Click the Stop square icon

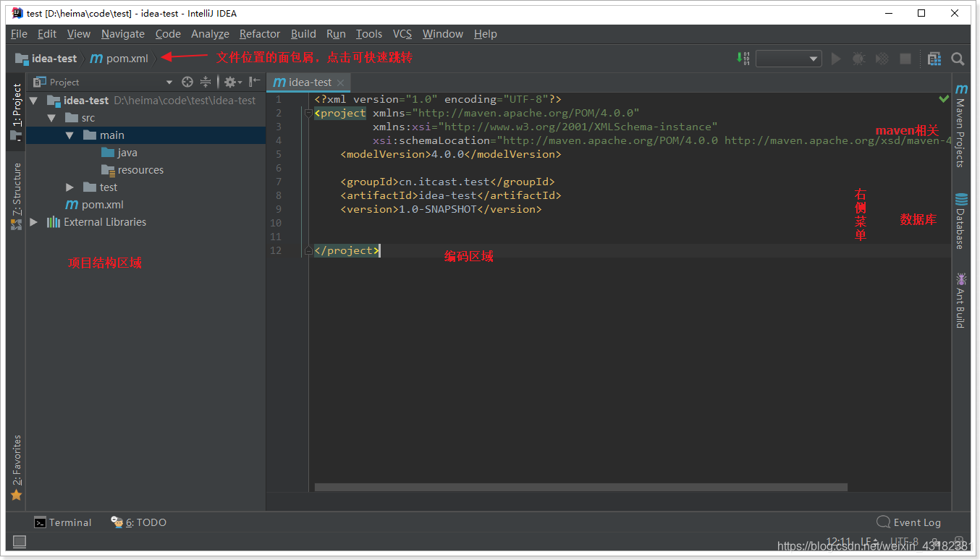click(x=905, y=59)
